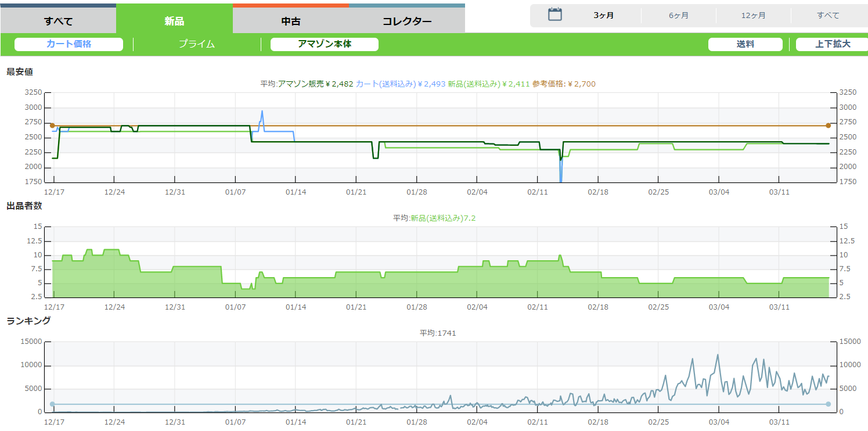Viewport: 868px width, 431px height.
Task: Click the 出品者数 green area chart
Action: (406, 286)
